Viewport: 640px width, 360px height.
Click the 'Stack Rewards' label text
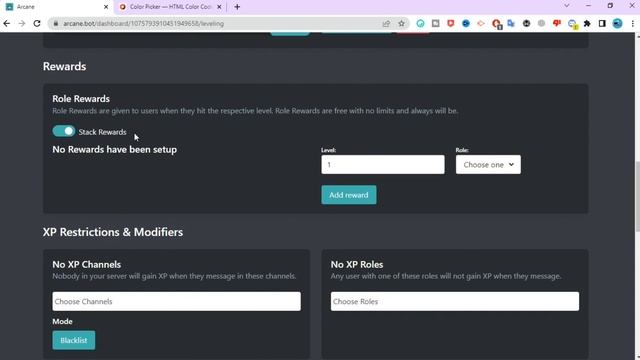pyautogui.click(x=102, y=132)
